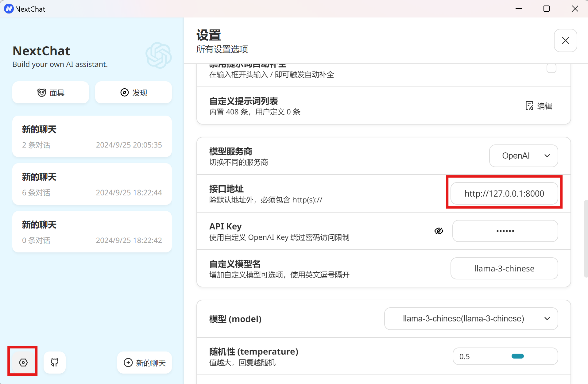Click the timestamp 2024/9/25 18:22:42
The height and width of the screenshot is (384, 588).
(x=129, y=240)
